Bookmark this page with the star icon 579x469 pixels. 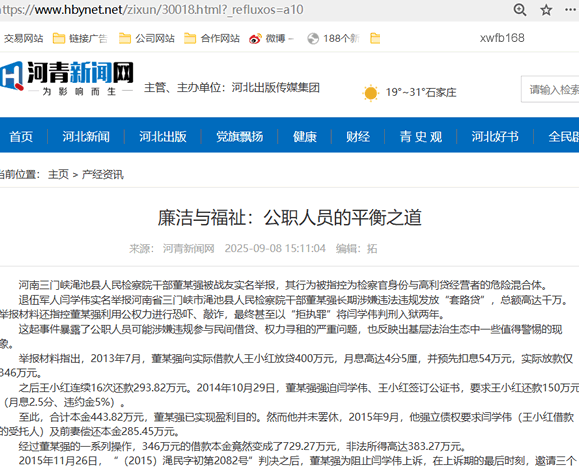point(546,10)
